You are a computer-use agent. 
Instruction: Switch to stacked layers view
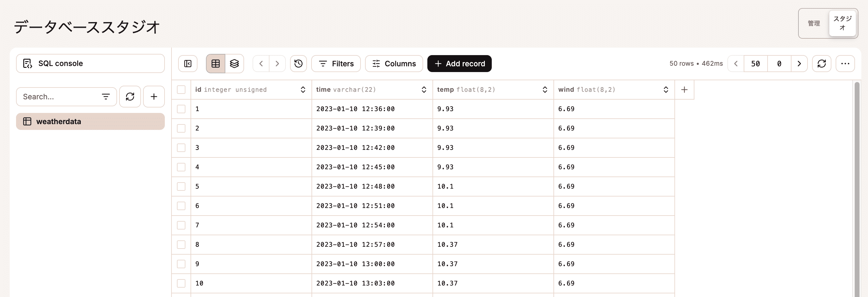click(x=234, y=64)
